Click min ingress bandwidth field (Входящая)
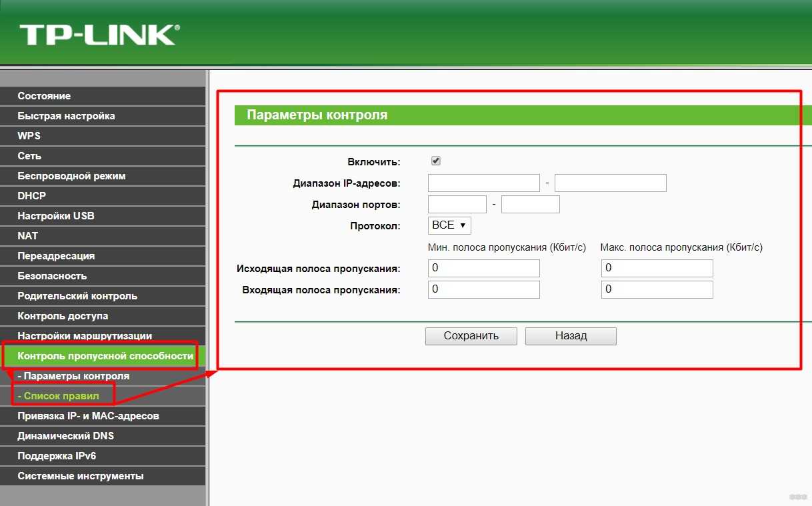812x506 pixels. click(x=484, y=289)
